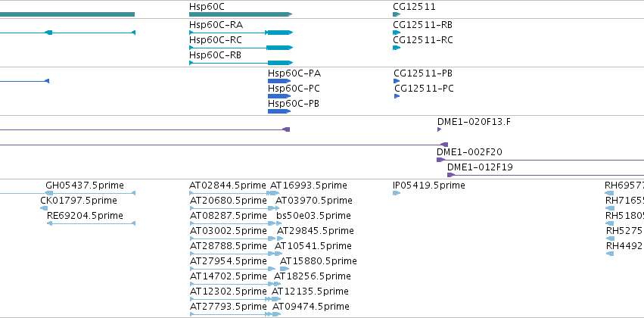This screenshot has height=318, width=644.
Task: Click the DME1-002F20 purple feature line
Action: [x=540, y=160]
